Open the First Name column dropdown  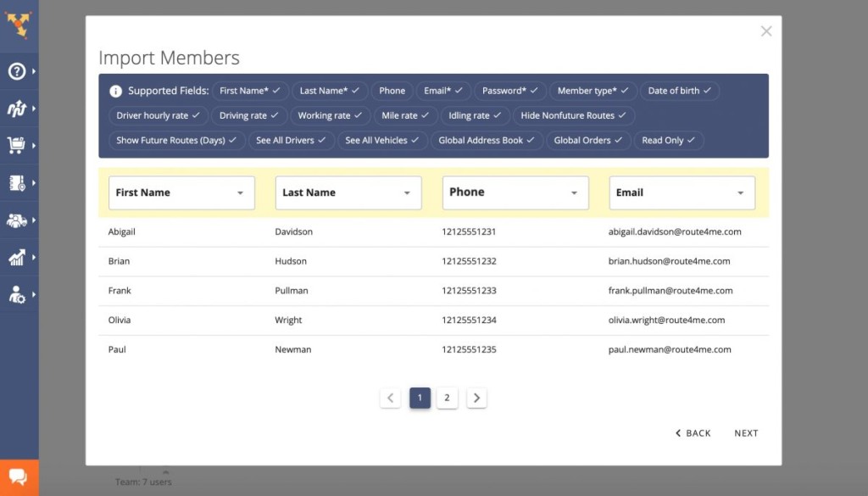(x=181, y=193)
